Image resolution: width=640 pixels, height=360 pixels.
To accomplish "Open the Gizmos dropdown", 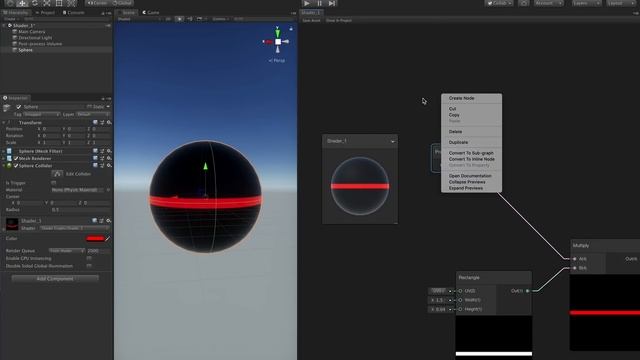I will pyautogui.click(x=220, y=19).
